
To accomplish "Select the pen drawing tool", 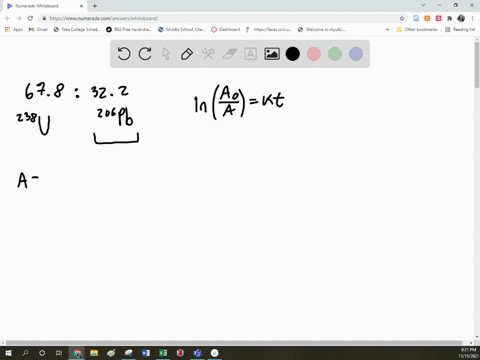I will click(x=187, y=54).
